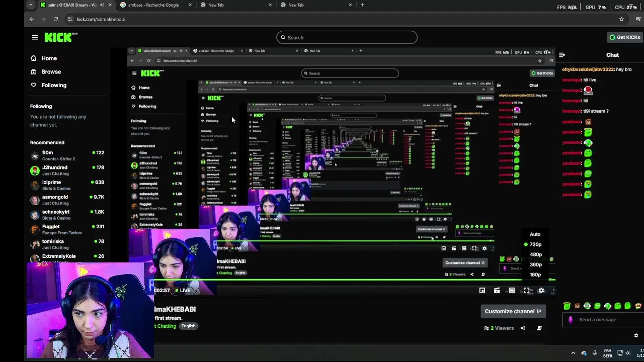Open the Following sidebar item
The width and height of the screenshot is (644, 362).
point(48,85)
